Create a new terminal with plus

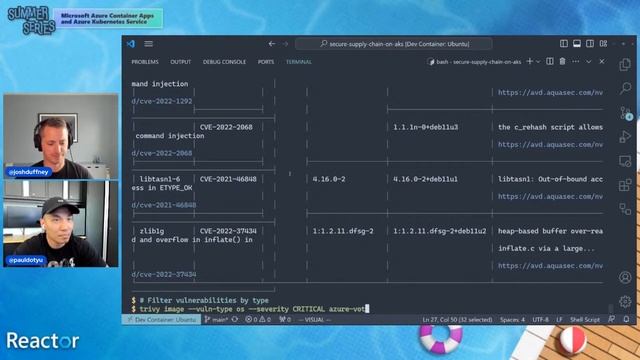pos(530,62)
